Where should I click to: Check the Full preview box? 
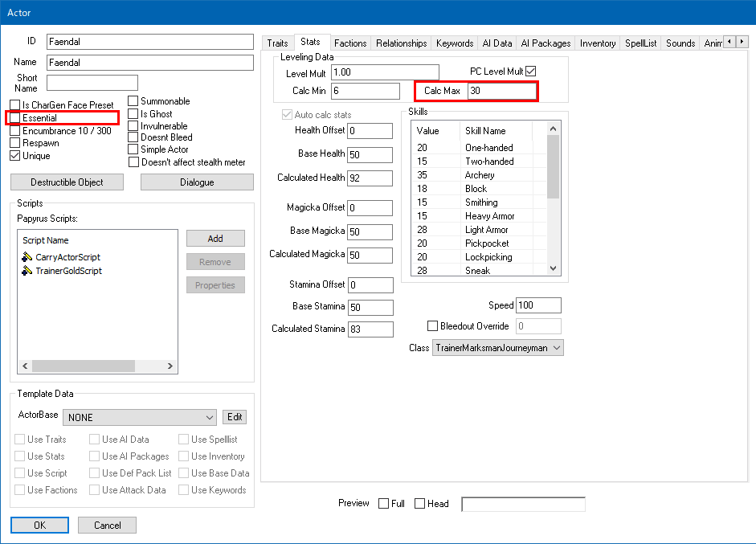pyautogui.click(x=384, y=504)
